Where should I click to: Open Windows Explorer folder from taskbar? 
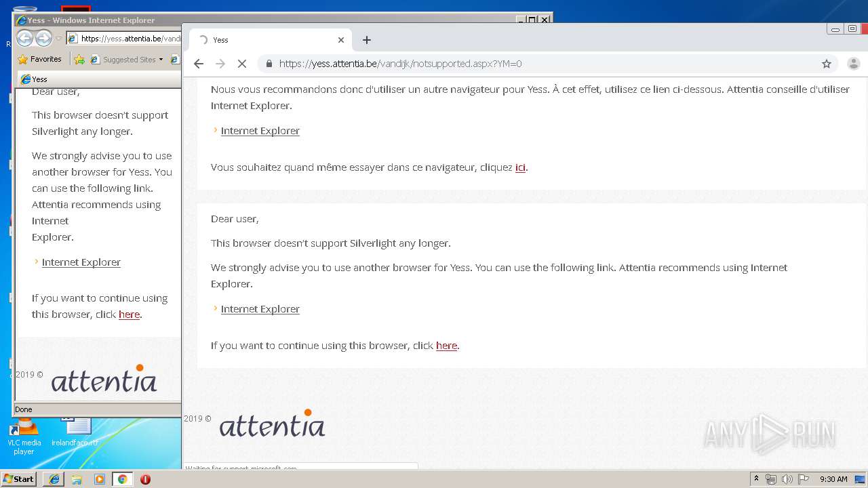tap(77, 479)
